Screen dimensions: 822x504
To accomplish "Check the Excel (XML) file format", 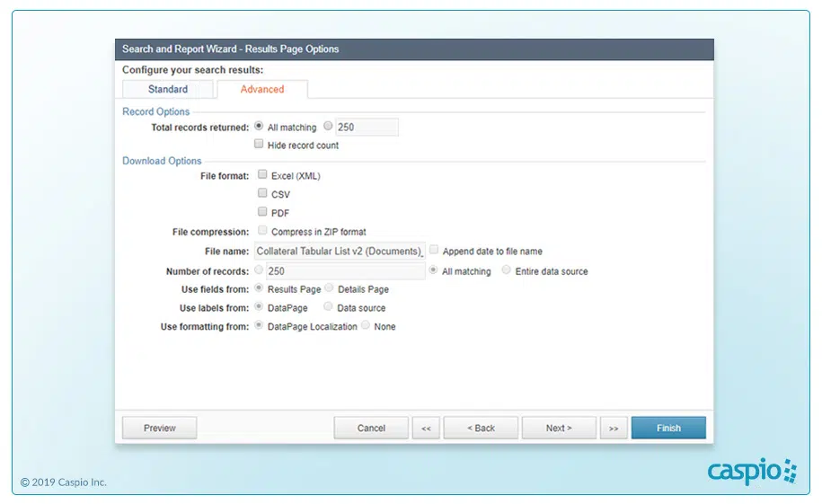I will point(262,175).
